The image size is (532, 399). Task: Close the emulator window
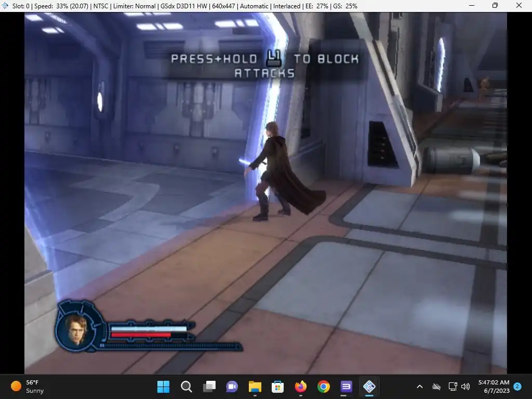pyautogui.click(x=519, y=5)
